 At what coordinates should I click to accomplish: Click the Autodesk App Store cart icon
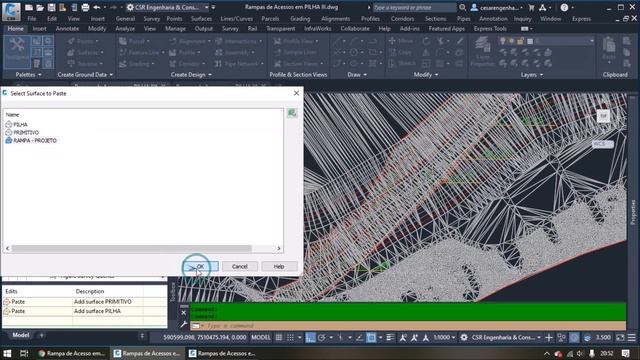tap(531, 7)
